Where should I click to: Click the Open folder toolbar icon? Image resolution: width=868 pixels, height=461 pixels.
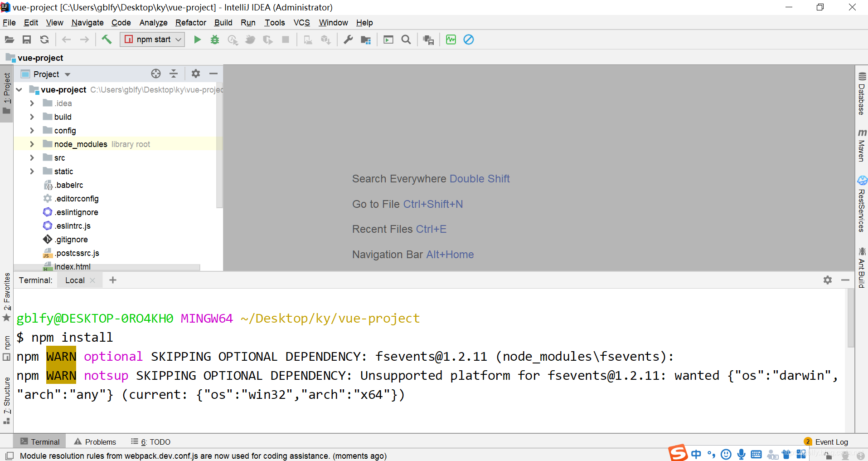tap(9, 39)
